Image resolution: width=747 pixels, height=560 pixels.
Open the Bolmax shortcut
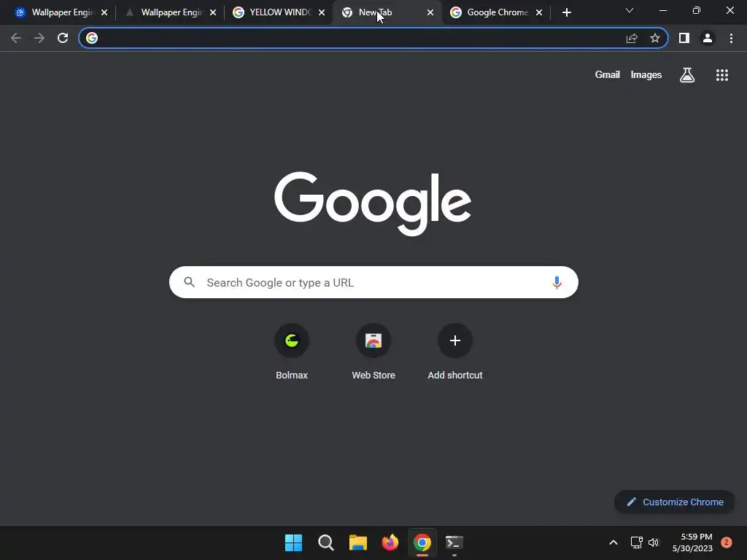pyautogui.click(x=292, y=351)
